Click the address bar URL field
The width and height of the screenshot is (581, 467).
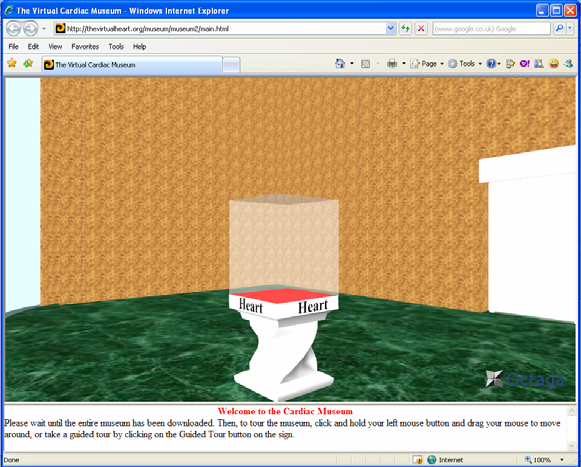[220, 29]
